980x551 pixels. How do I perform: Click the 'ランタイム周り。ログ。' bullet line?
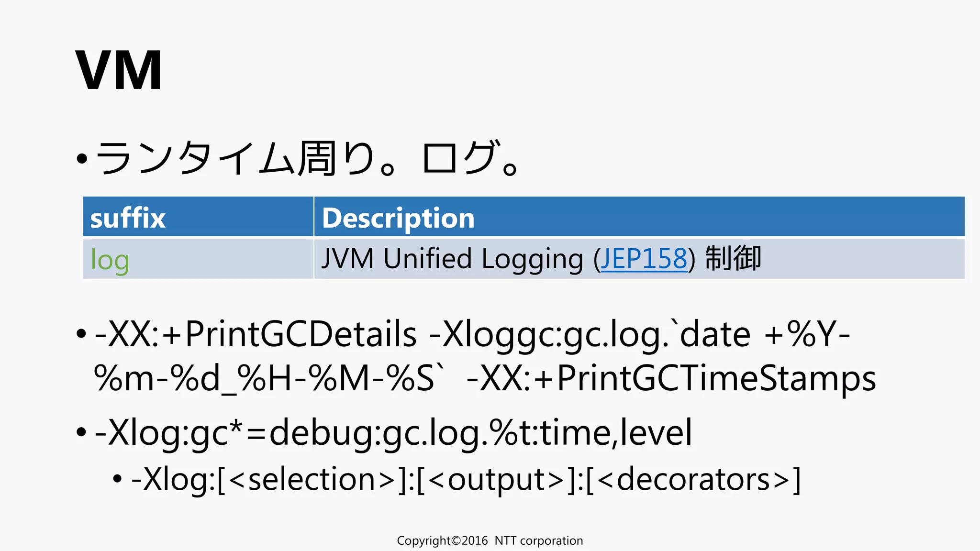[x=306, y=158]
